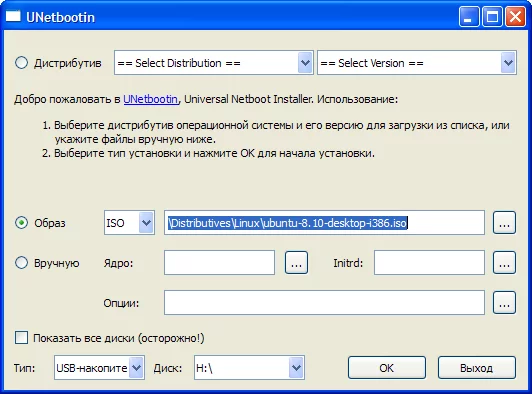Viewport: 532px width, 394px height.
Task: Click the Initrd input field
Action: [429, 263]
